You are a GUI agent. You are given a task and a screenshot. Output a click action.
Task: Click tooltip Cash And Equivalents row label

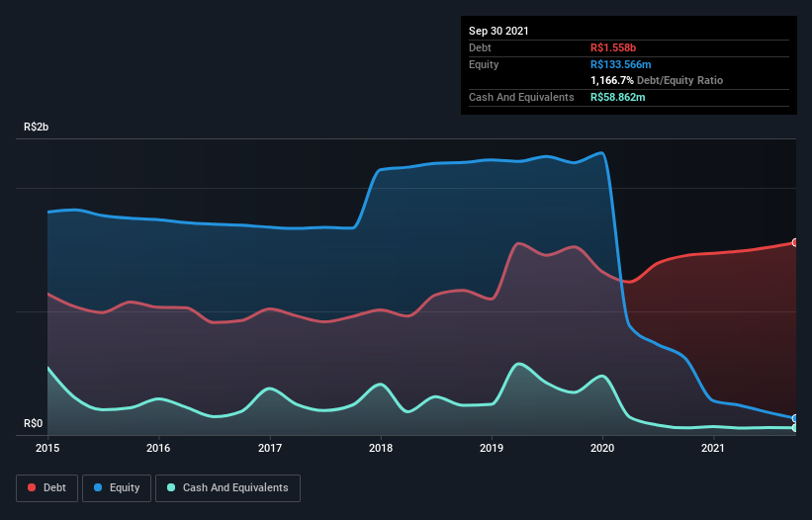point(521,97)
